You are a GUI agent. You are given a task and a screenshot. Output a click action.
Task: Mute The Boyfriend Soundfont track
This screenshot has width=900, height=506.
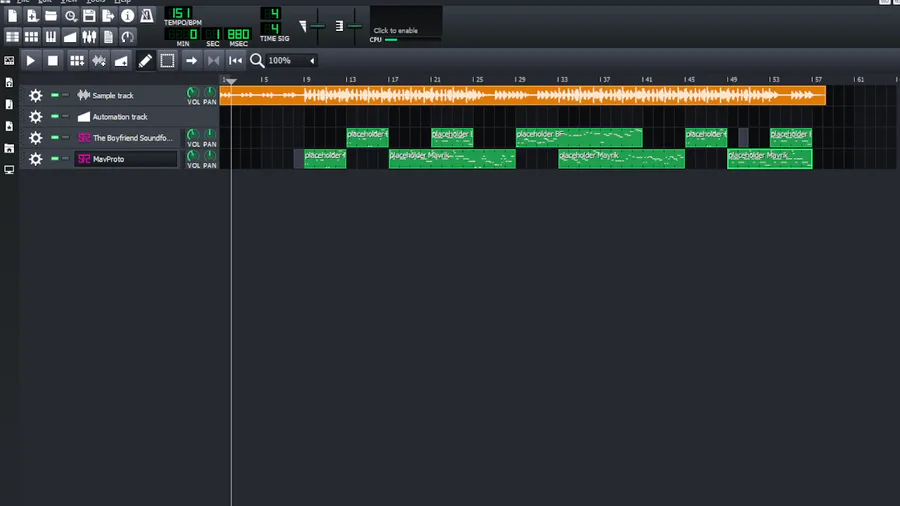pyautogui.click(x=55, y=138)
